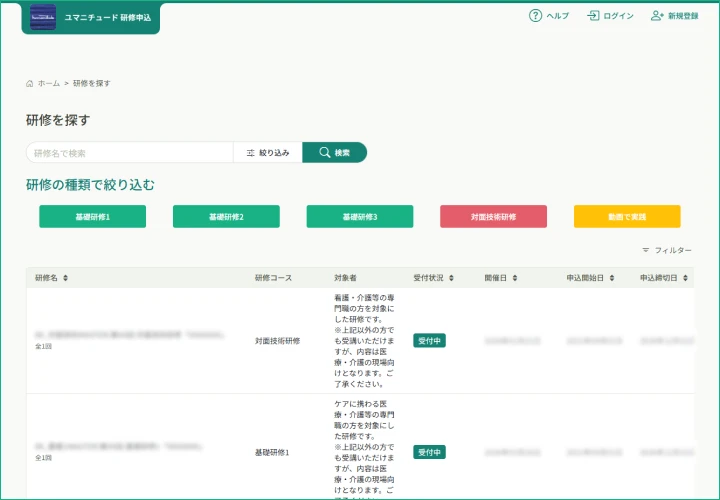Select the green 基礎研修3 button
Viewport: 720px width, 500px height.
360,217
